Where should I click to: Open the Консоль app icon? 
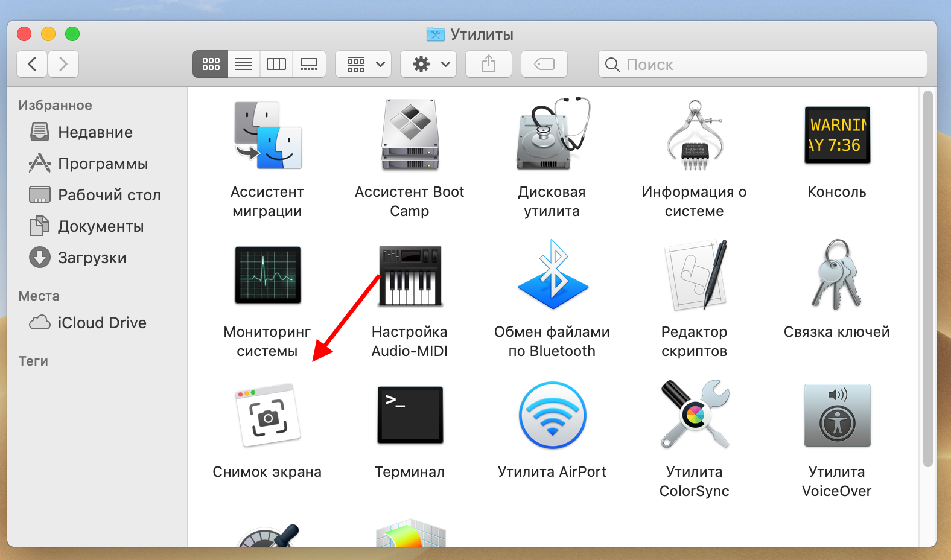837,135
